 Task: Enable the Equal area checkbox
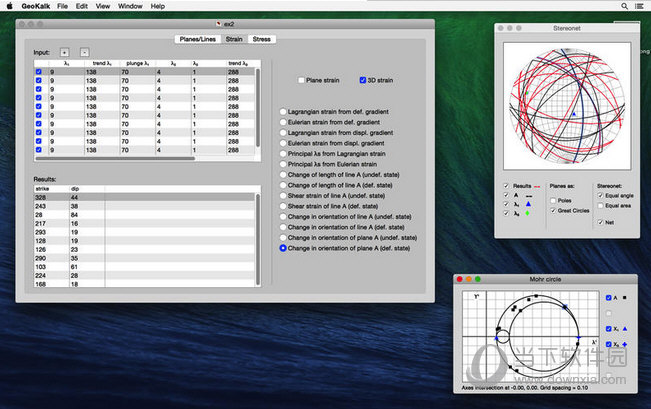[x=600, y=206]
